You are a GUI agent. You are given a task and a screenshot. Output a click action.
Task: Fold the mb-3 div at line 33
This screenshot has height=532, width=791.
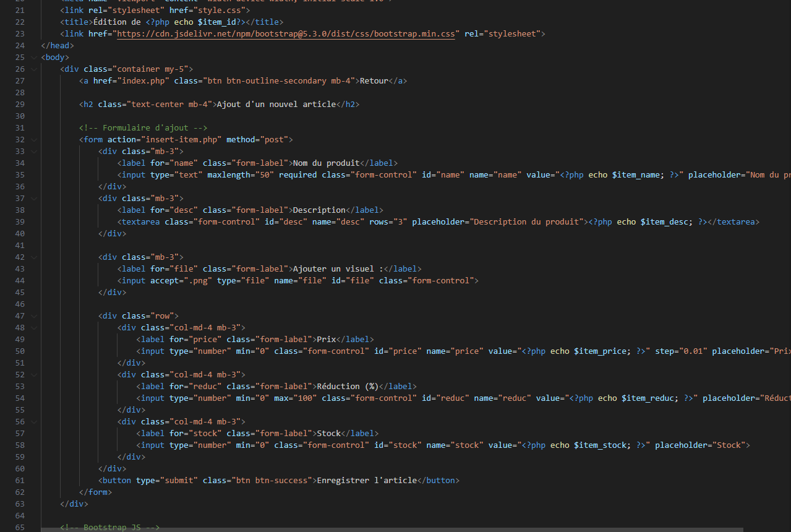(x=34, y=152)
